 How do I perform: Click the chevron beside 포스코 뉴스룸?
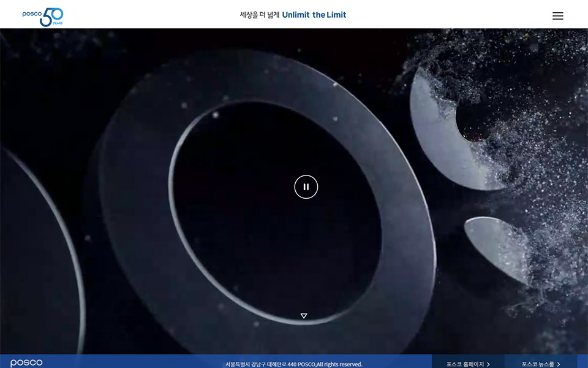point(559,364)
